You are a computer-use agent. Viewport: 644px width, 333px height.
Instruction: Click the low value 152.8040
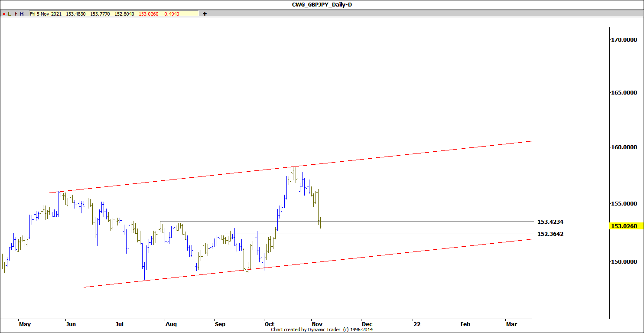click(x=124, y=14)
